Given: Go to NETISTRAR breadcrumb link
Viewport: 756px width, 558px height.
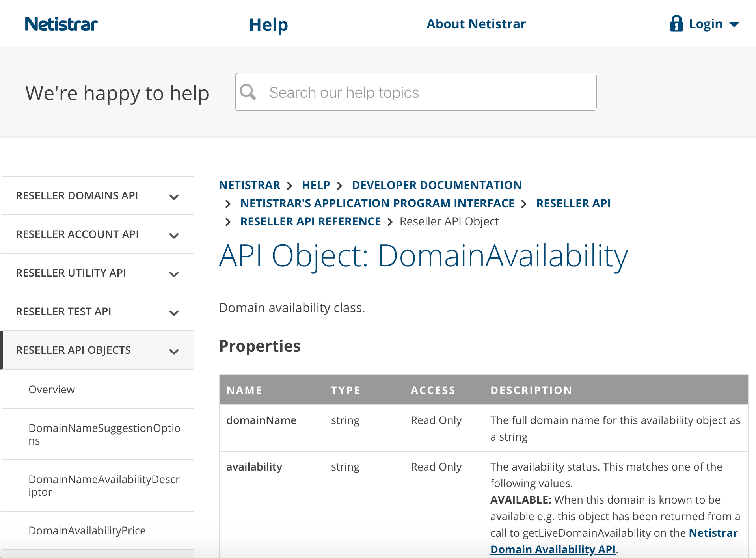Looking at the screenshot, I should [250, 185].
